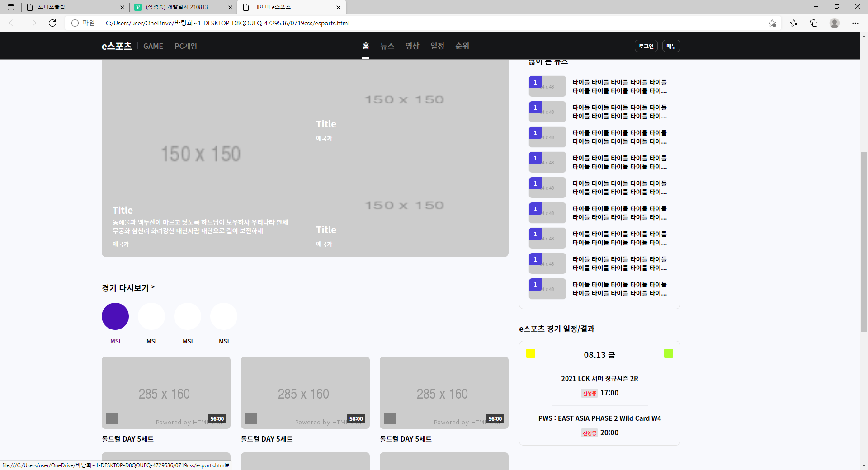Open the browser favorites icon
868x470 pixels.
[794, 23]
